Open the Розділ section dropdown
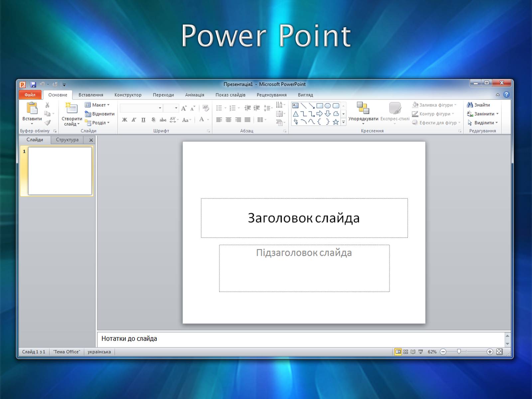Viewport: 532px width, 399px height. point(97,123)
